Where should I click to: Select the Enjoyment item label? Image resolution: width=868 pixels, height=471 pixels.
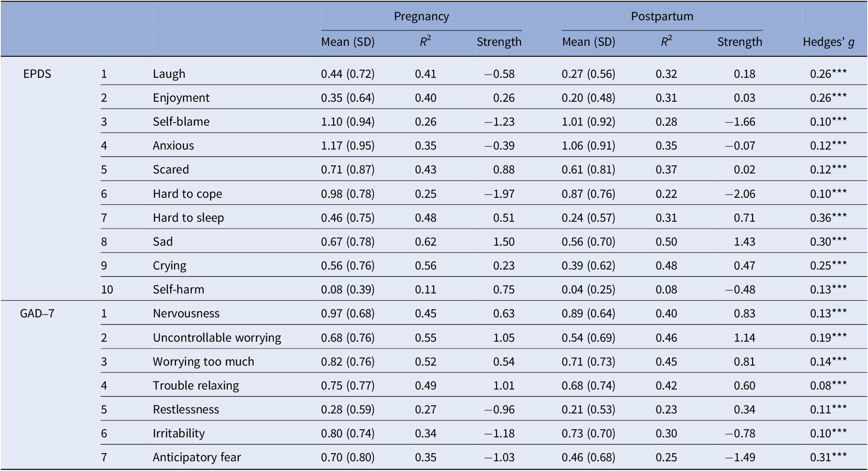click(181, 98)
